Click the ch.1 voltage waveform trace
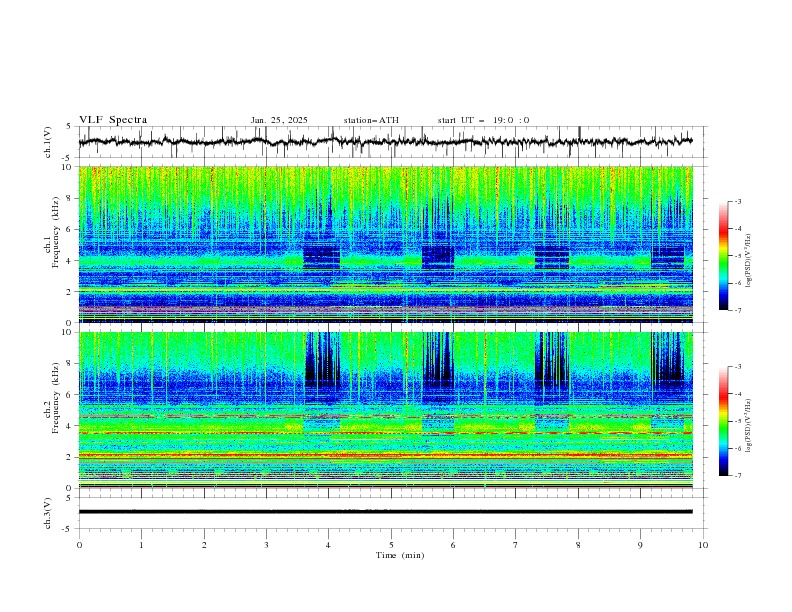The width and height of the screenshot is (792, 612). [385, 142]
